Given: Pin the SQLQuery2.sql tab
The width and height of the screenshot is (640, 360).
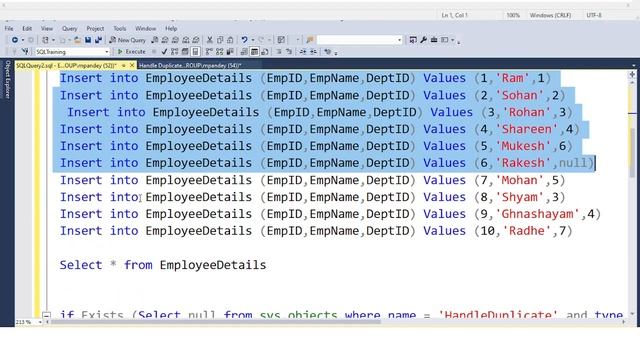Looking at the screenshot, I should point(123,65).
